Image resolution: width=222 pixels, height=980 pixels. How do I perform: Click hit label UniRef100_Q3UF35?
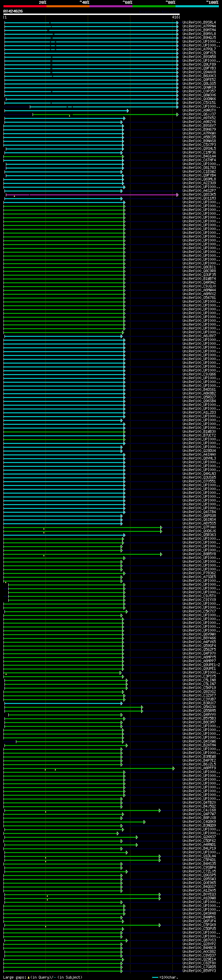tap(199, 275)
